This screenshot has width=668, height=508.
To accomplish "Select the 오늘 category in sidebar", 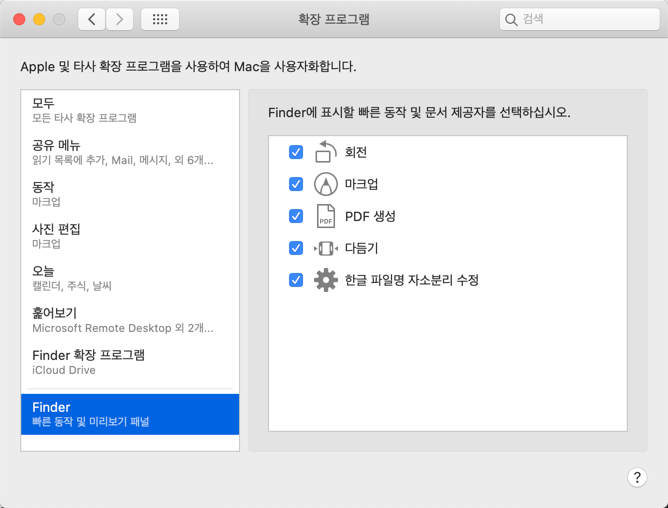I will pos(130,278).
